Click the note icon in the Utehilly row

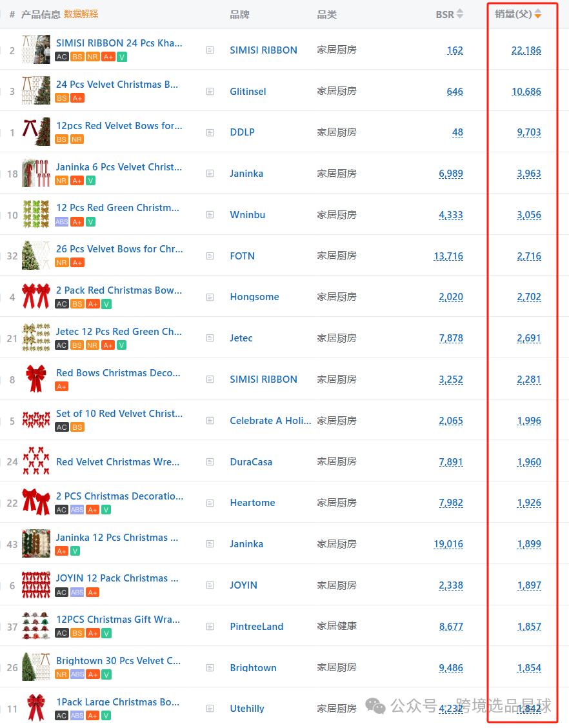pos(210,709)
